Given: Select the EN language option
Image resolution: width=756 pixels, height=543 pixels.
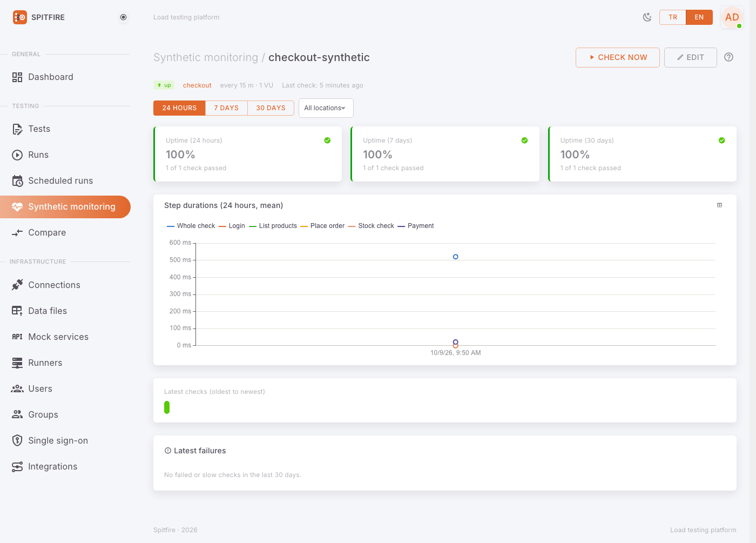Looking at the screenshot, I should 699,17.
